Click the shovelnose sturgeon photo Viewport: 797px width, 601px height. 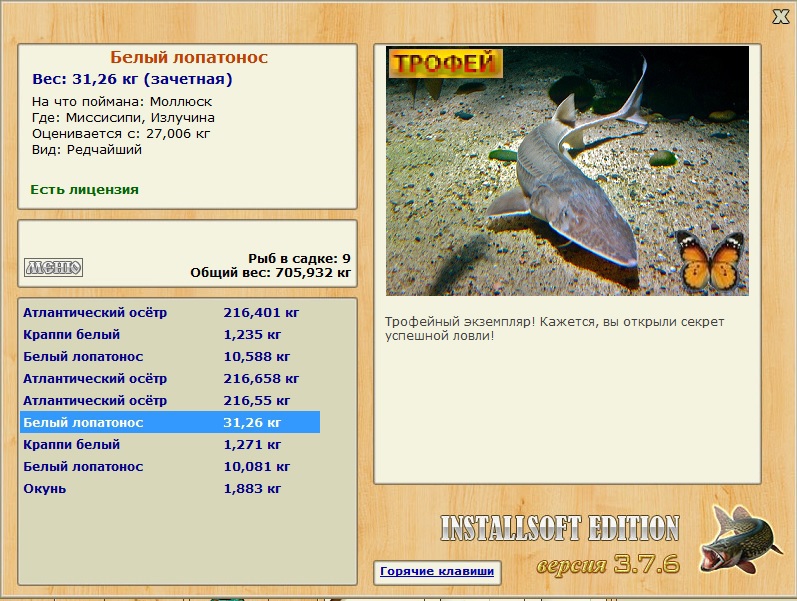point(567,171)
